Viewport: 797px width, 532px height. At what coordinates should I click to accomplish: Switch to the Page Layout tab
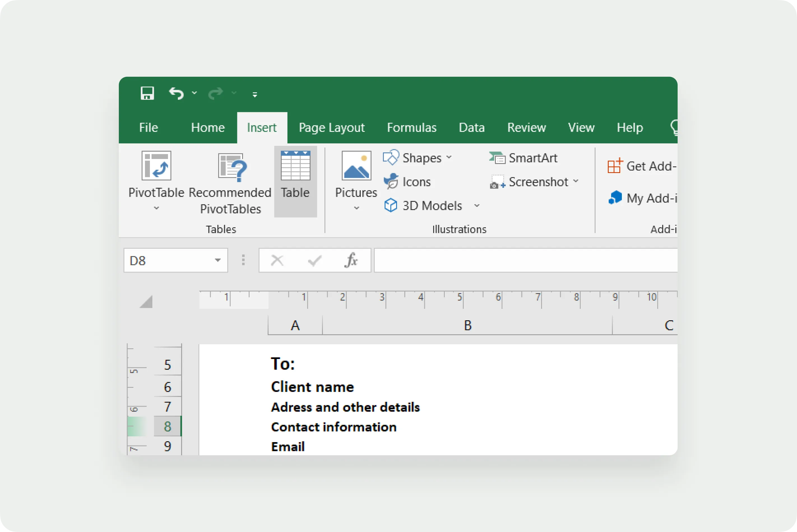pyautogui.click(x=332, y=128)
